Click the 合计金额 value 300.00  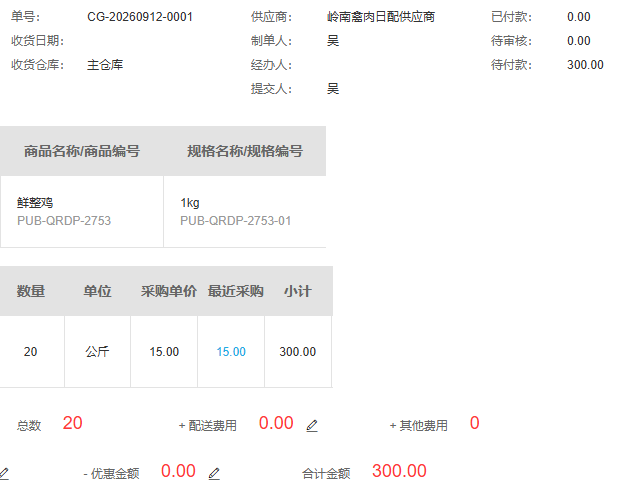coord(399,471)
